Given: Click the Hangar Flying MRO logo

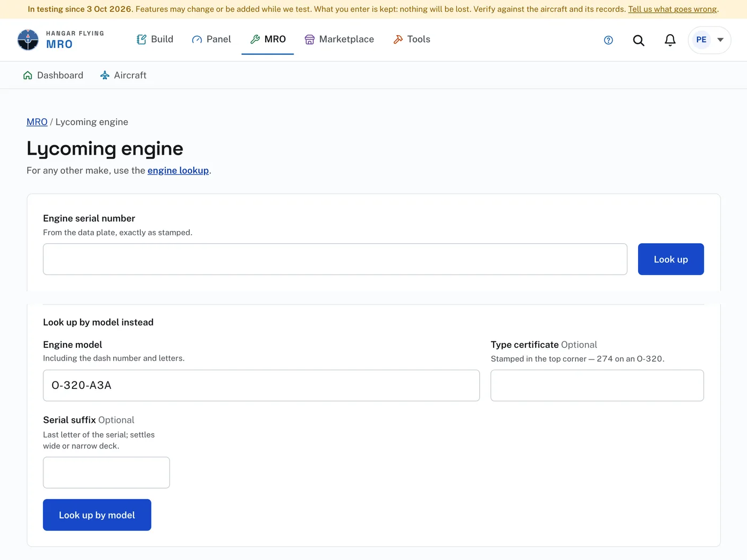Looking at the screenshot, I should pyautogui.click(x=61, y=40).
